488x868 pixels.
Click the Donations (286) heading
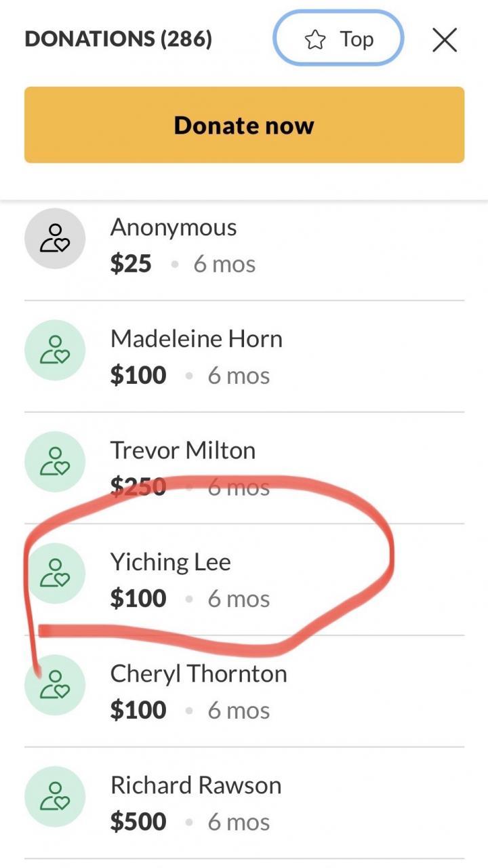tap(118, 39)
